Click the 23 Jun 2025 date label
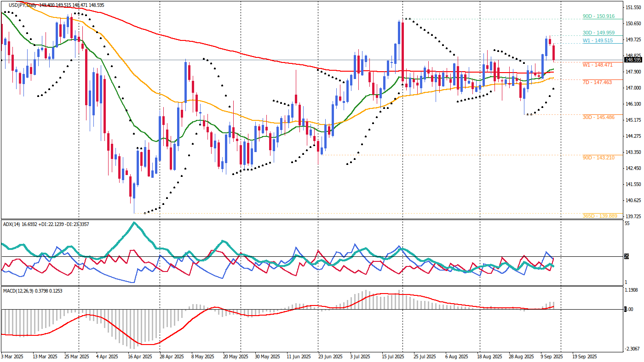Viewport: 644px width, 362px height. (x=330, y=356)
